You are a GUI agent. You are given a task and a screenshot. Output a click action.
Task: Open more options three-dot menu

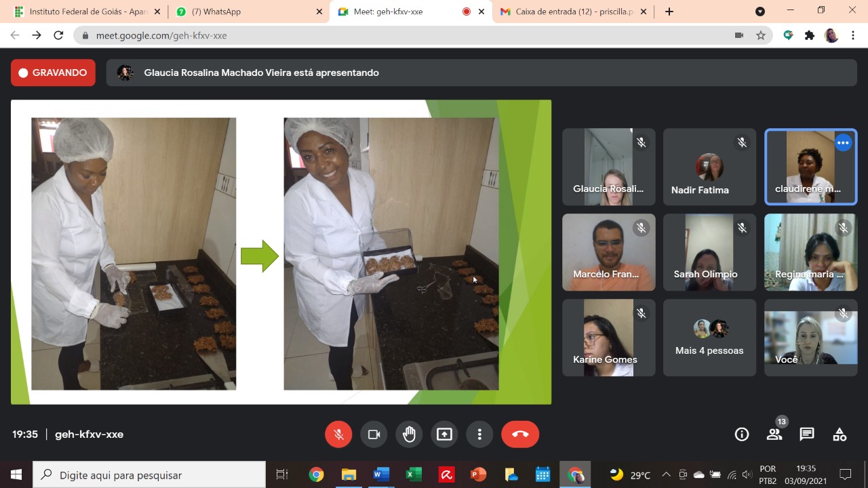[479, 434]
